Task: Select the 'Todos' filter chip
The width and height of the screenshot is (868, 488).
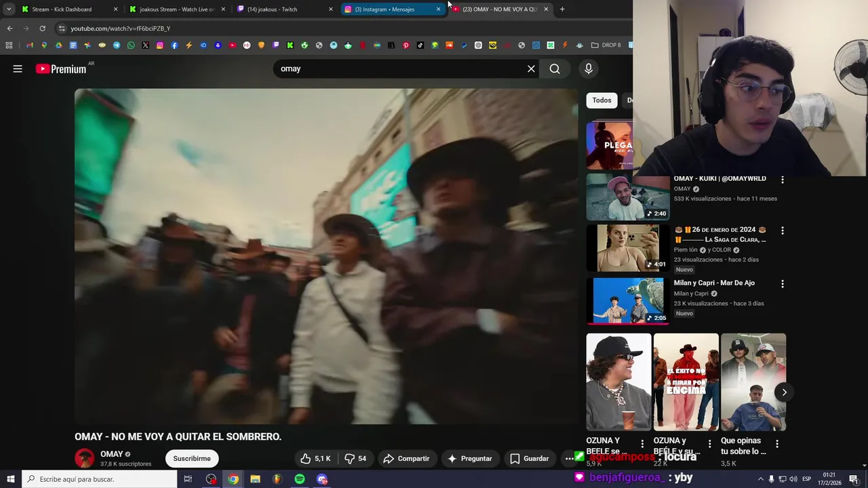Action: pos(601,100)
